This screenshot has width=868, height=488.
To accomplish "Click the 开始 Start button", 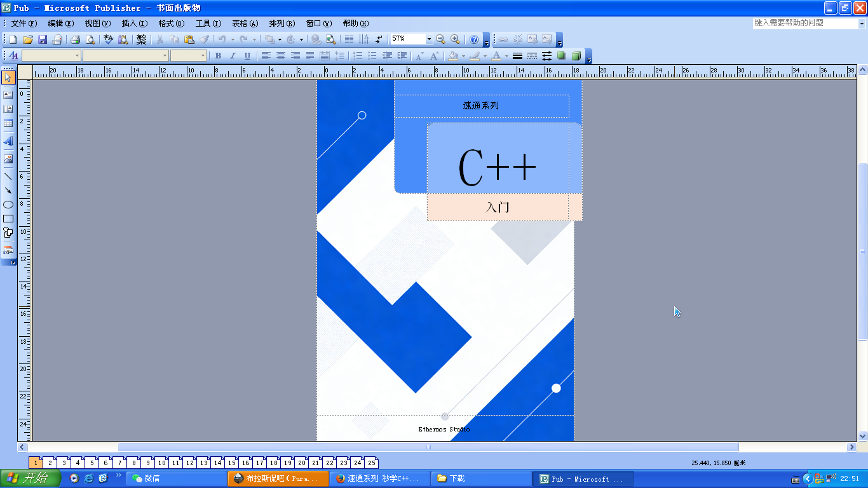I will 31,478.
